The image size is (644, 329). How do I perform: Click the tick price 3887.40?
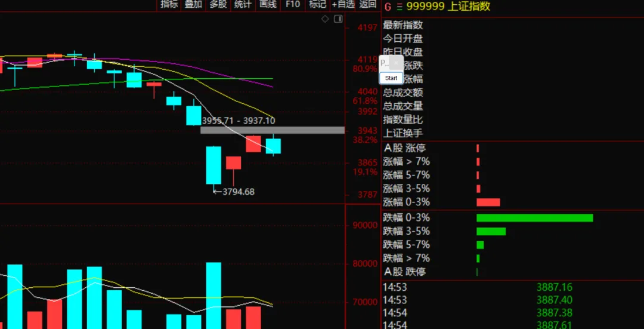tap(554, 300)
